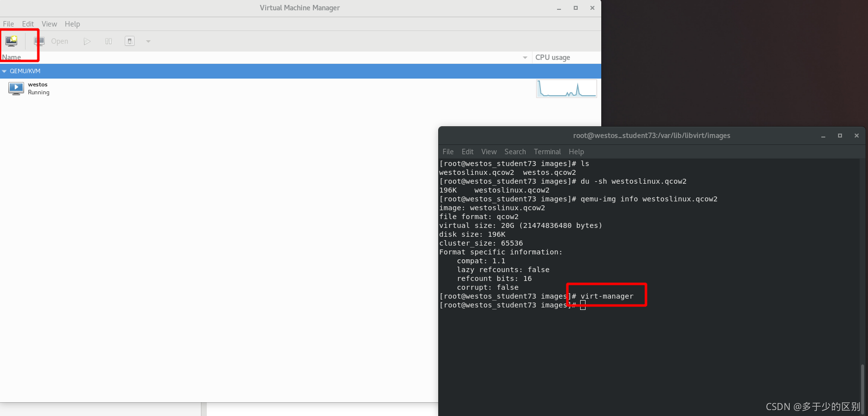868x416 pixels.
Task: Click the Run virtual machine play icon
Action: pos(87,41)
